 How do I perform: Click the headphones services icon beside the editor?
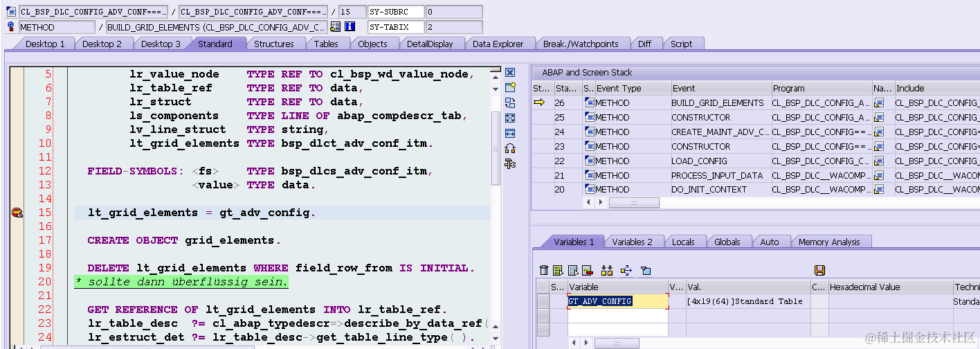tap(510, 148)
